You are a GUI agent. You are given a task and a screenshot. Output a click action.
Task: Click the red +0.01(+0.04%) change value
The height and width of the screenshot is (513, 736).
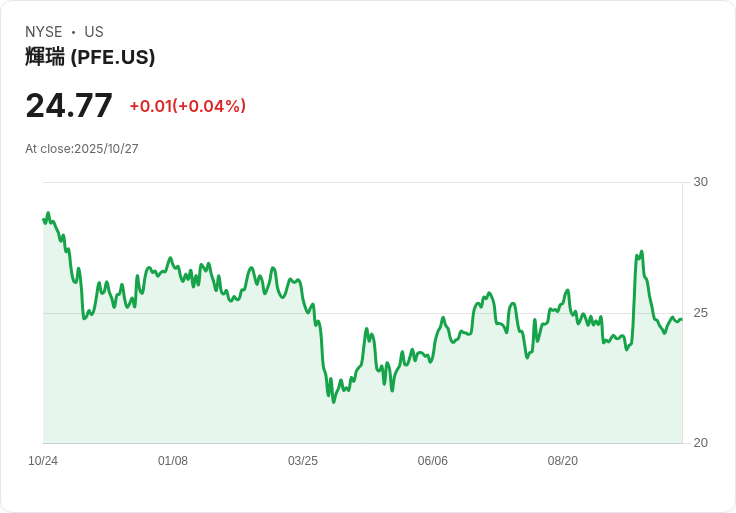pos(187,106)
